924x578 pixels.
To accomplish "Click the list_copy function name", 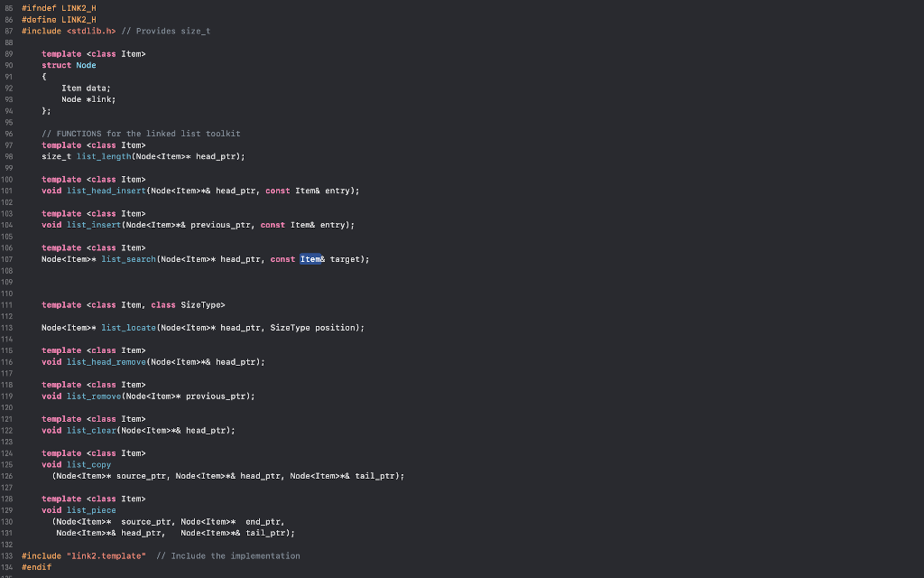I will click(88, 465).
